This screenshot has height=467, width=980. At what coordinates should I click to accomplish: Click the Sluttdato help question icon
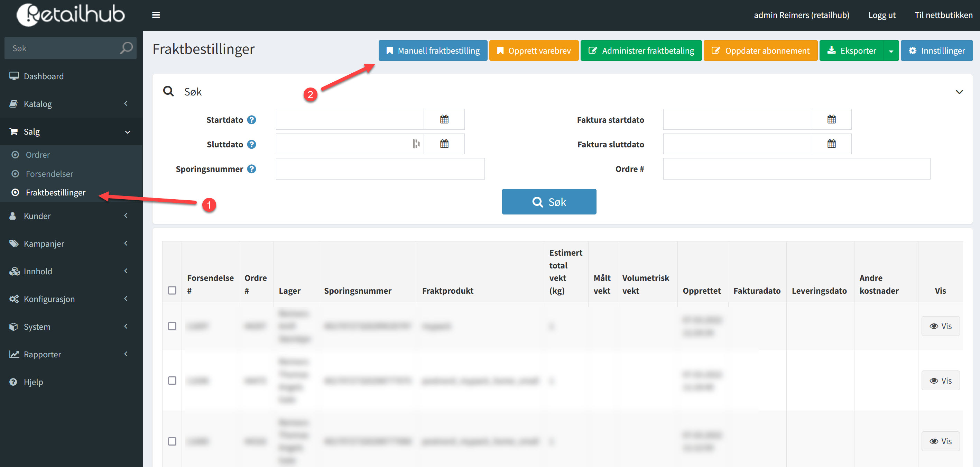pyautogui.click(x=251, y=144)
